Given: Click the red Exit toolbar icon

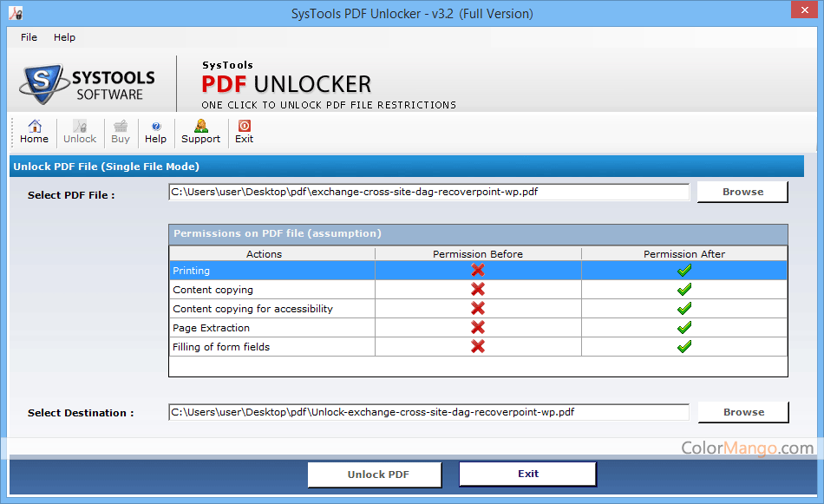Looking at the screenshot, I should pos(245,132).
